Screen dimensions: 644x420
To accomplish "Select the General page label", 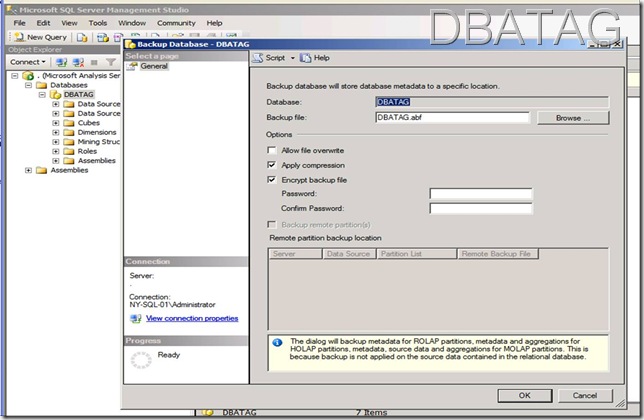I will pyautogui.click(x=154, y=66).
